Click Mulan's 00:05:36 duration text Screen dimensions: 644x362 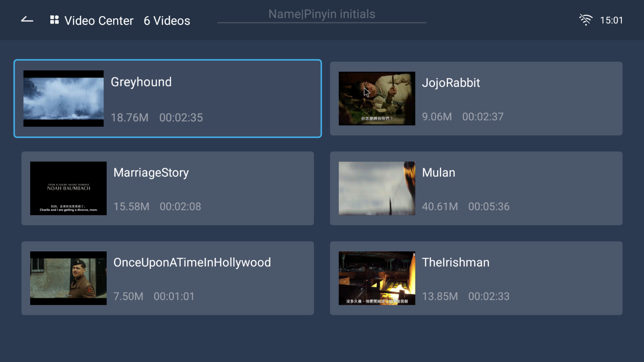click(489, 206)
